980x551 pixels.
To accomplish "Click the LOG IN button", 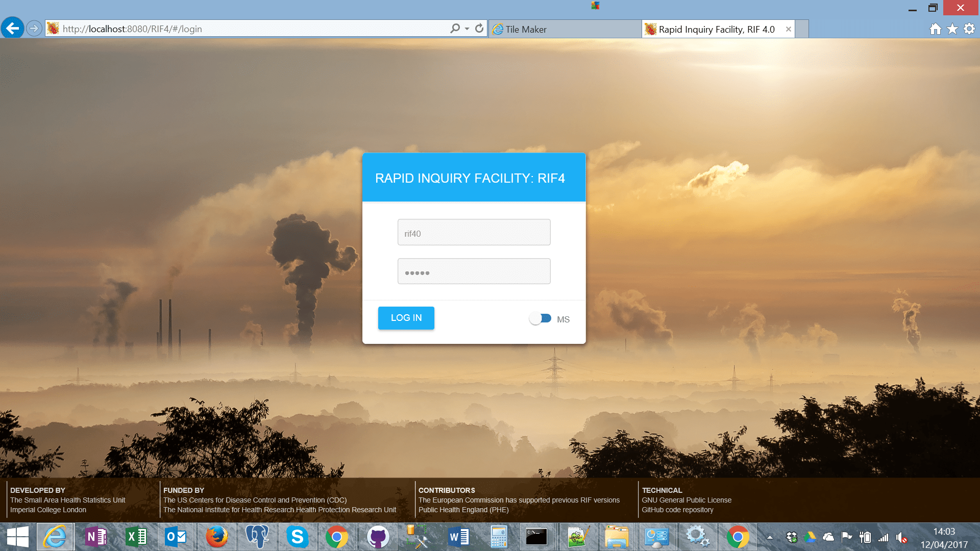I will coord(406,318).
